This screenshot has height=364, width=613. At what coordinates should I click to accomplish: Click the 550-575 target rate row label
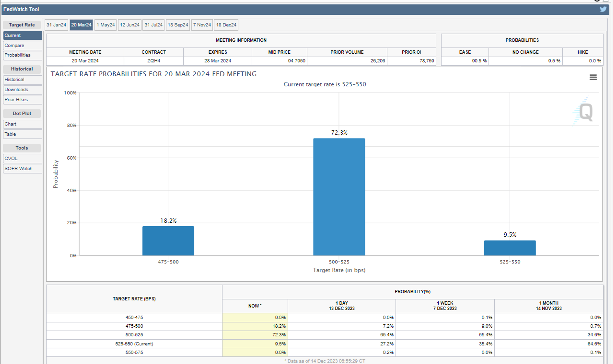134,353
